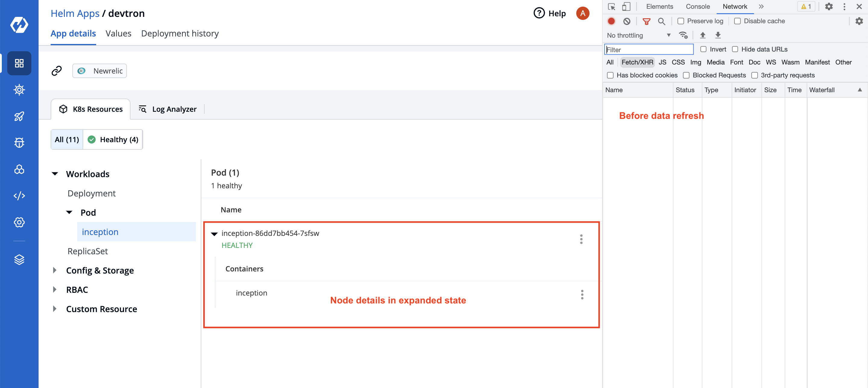Switch to the Values tab
The image size is (868, 388).
(x=118, y=33)
